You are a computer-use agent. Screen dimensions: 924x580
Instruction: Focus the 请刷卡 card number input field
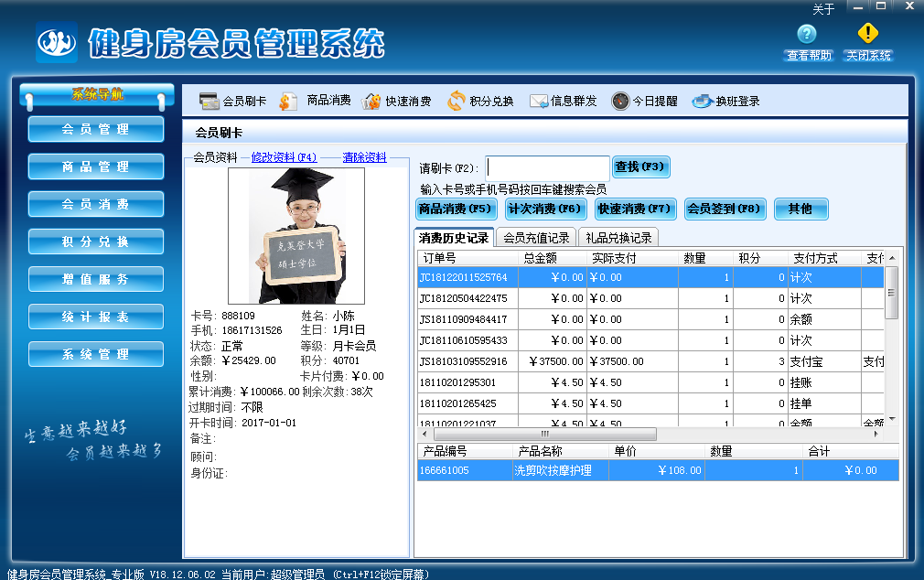tap(547, 167)
